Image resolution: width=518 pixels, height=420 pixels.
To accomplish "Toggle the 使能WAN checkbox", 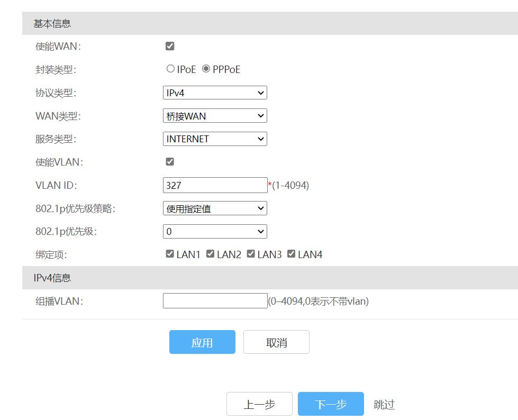I will [x=170, y=46].
